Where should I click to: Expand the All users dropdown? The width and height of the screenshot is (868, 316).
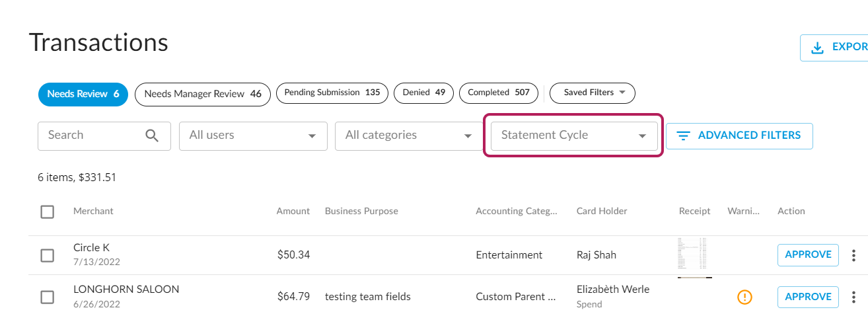(253, 136)
